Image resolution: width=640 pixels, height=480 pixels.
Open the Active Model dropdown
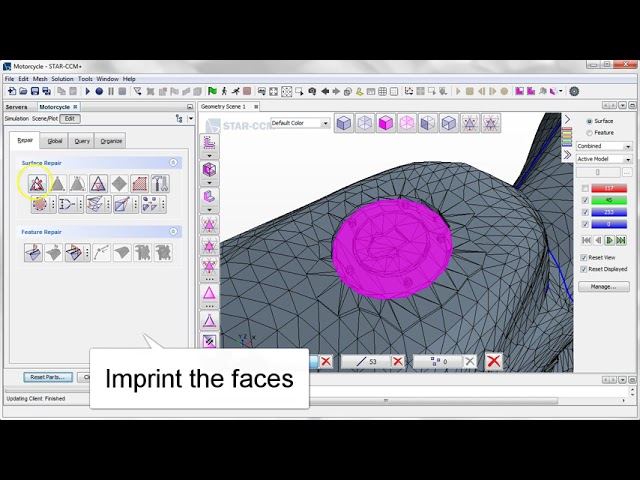604,159
